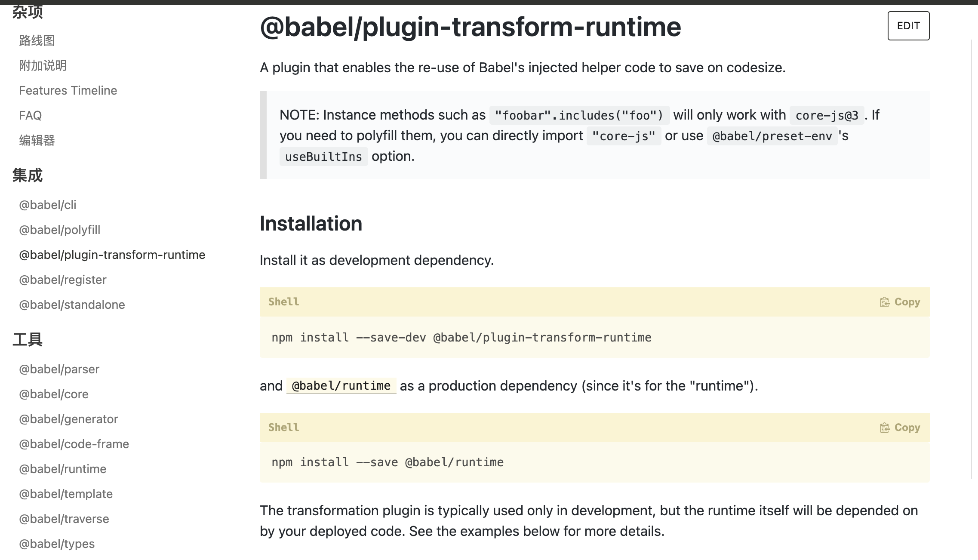Image resolution: width=978 pixels, height=560 pixels.
Task: Open @babel/polyfill documentation
Action: click(59, 230)
